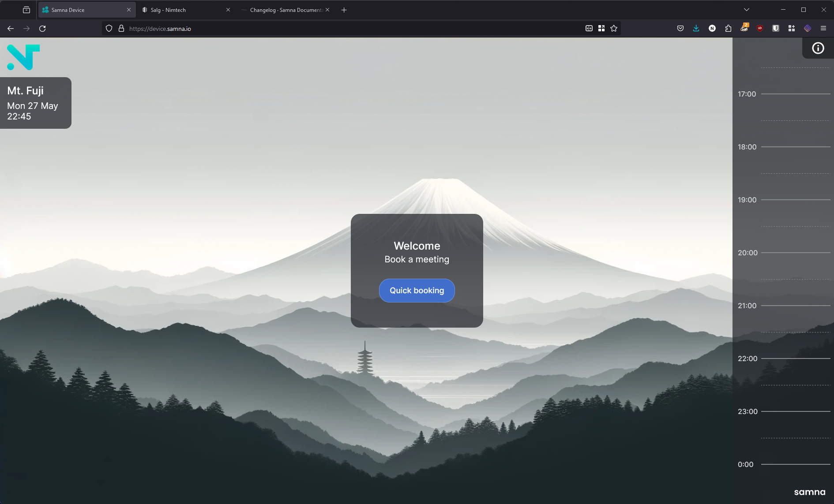Open the badger extension showing badge 2
834x504 pixels.
pyautogui.click(x=744, y=28)
